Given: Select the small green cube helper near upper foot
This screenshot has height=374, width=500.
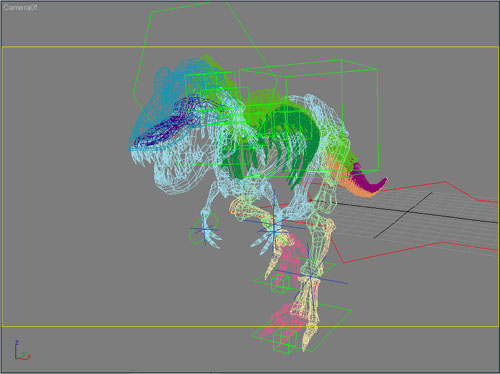Looking at the screenshot, I should [x=280, y=283].
